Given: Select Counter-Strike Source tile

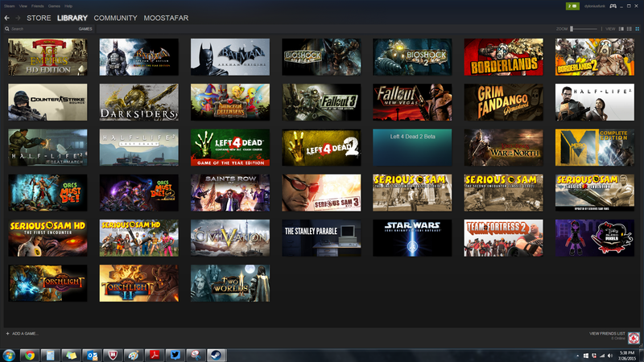Looking at the screenshot, I should [x=47, y=102].
